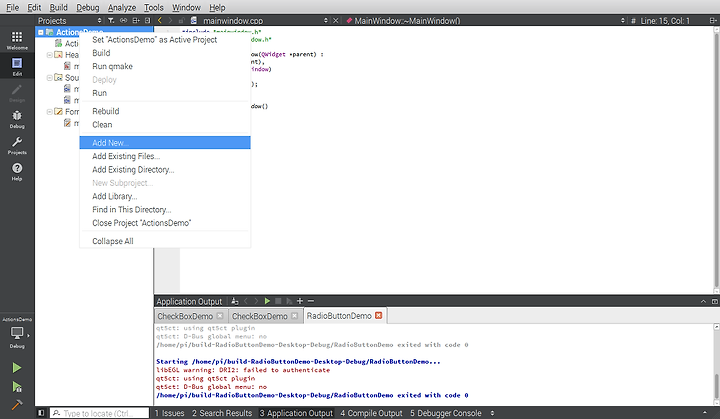This screenshot has height=419, width=720.
Task: Stop application in Application Output toolbar
Action: point(278,301)
